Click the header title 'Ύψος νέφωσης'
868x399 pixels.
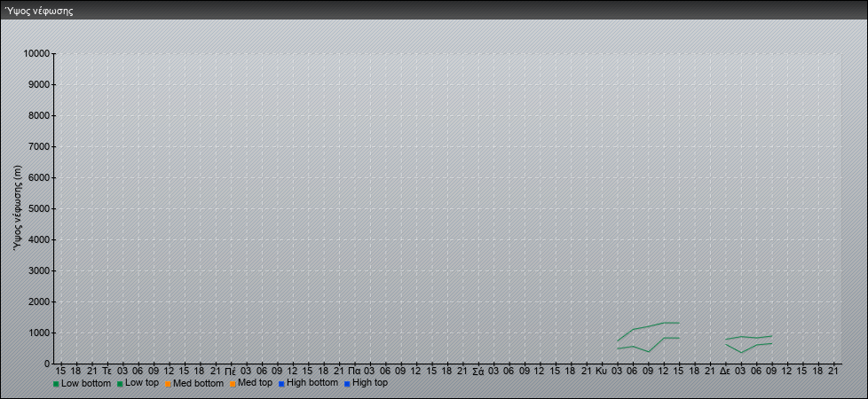pyautogui.click(x=39, y=11)
